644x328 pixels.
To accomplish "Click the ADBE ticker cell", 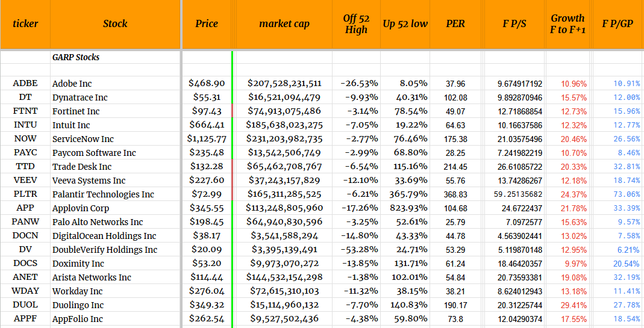I will [25, 84].
